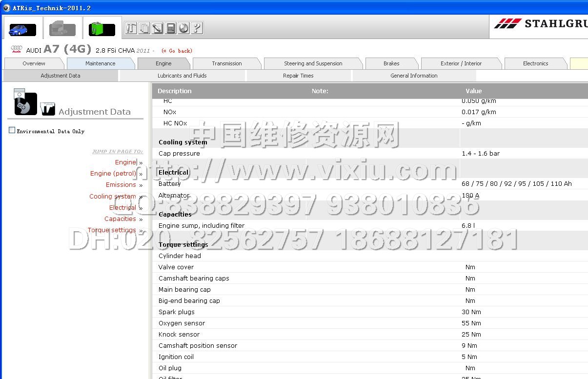
Task: Click the Audi brand logo
Action: point(17,50)
